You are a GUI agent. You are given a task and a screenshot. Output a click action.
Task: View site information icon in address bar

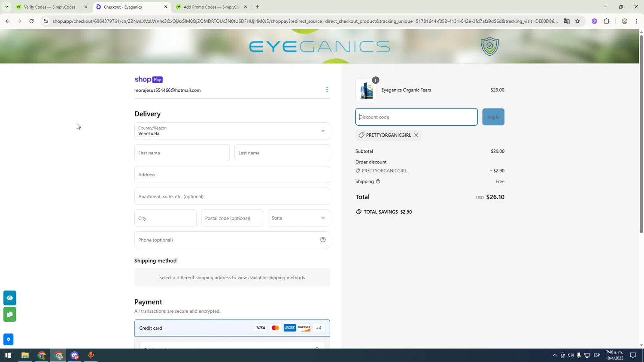(x=46, y=21)
